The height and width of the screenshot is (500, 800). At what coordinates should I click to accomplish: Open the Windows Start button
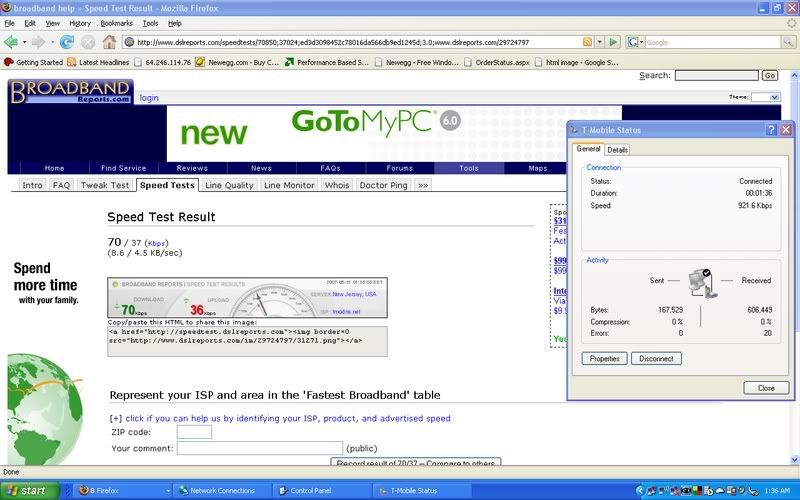point(30,491)
